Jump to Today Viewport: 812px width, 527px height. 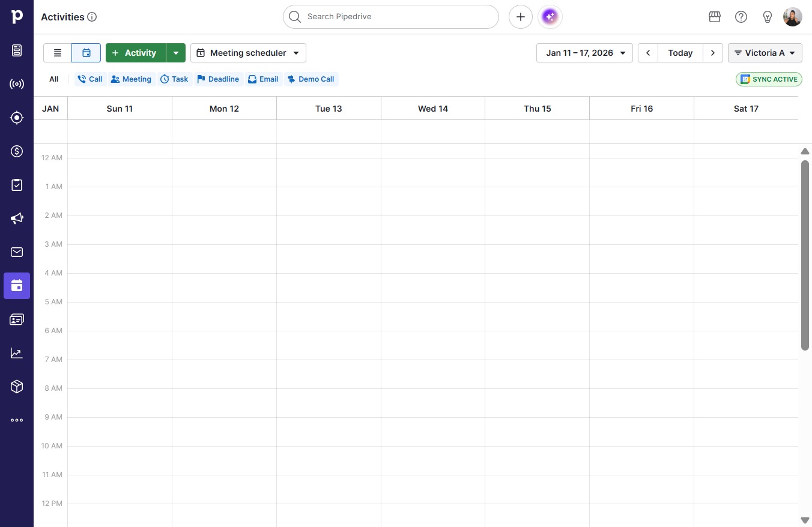coord(680,53)
